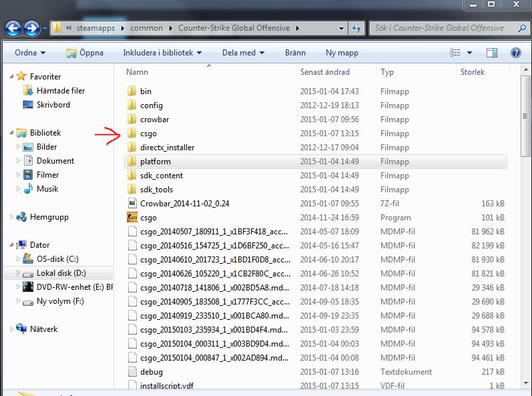532x396 pixels.
Task: Click the Filmer library icon
Action: click(28, 175)
